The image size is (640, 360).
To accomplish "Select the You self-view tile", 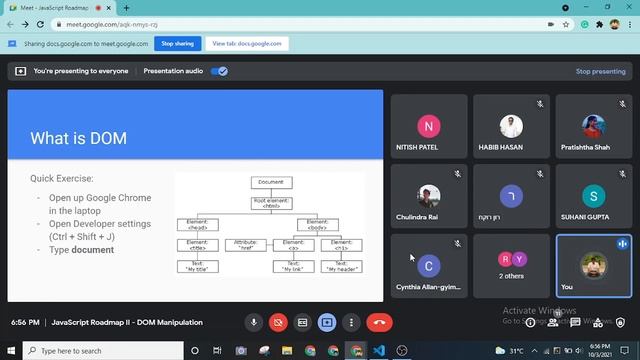I will [x=594, y=266].
